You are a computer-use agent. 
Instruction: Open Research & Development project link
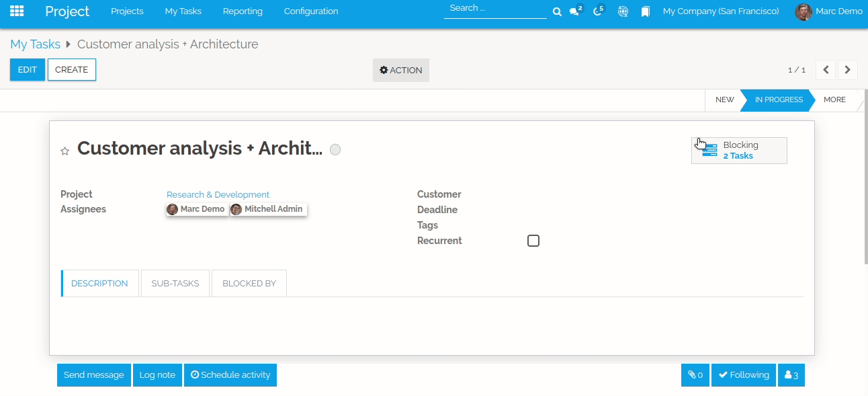pyautogui.click(x=218, y=194)
